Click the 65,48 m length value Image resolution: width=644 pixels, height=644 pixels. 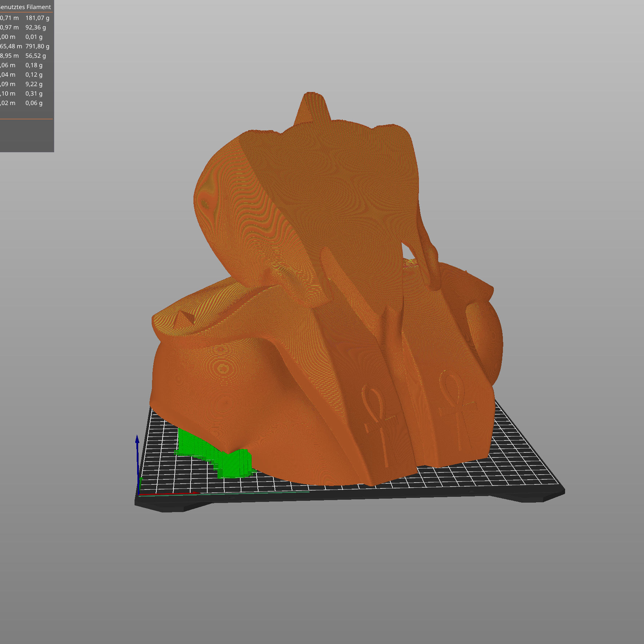[11, 46]
